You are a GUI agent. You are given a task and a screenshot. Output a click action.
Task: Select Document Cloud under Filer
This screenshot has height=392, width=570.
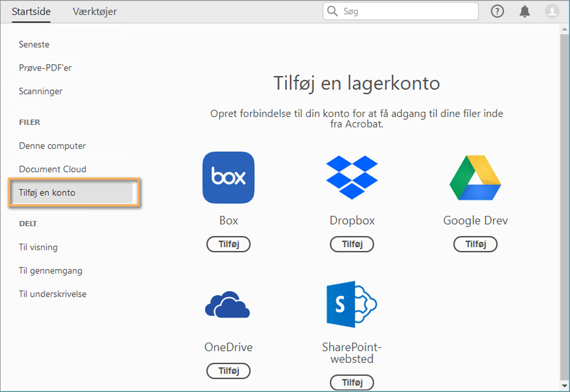coord(52,169)
